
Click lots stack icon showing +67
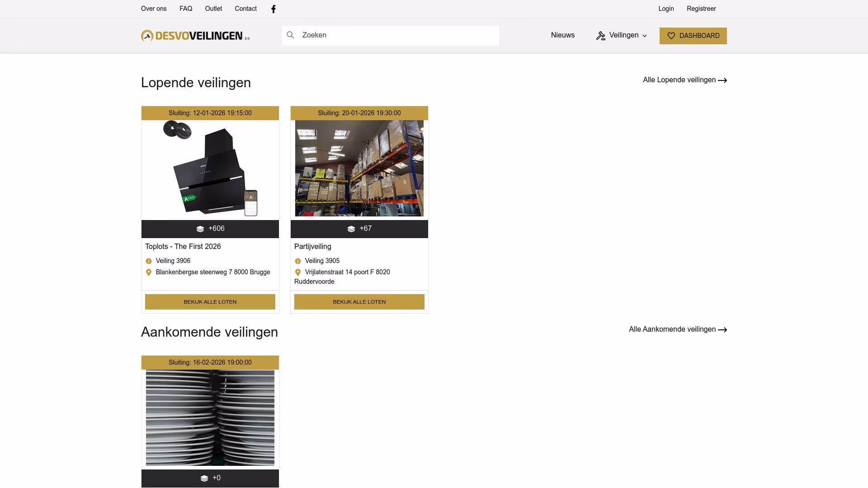click(351, 229)
